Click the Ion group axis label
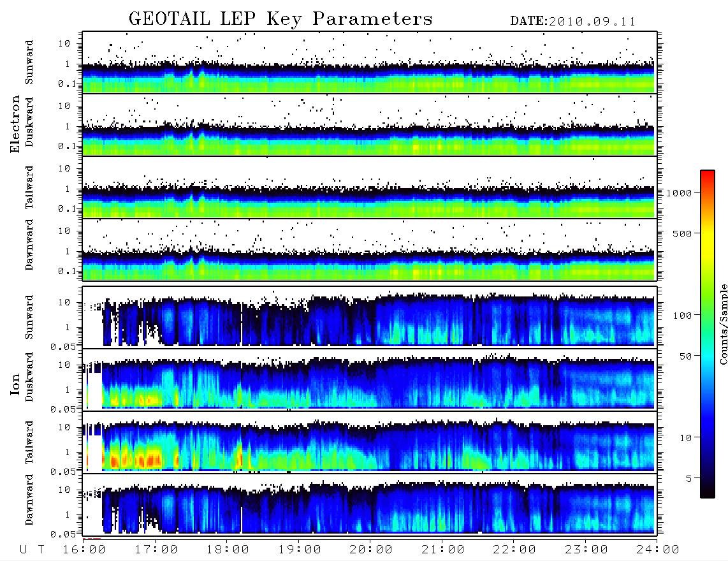728x561 pixels. pyautogui.click(x=15, y=384)
